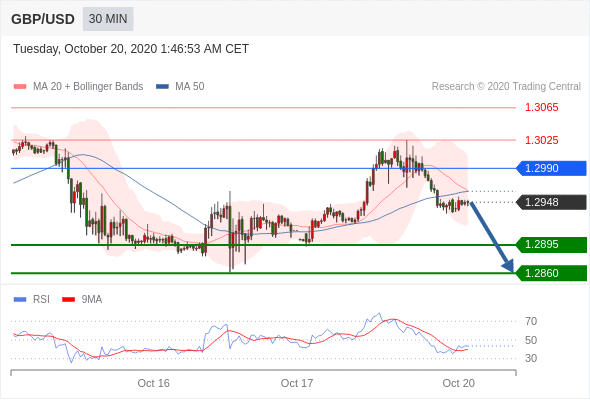Click the black 1.2948 current price tag

551,202
